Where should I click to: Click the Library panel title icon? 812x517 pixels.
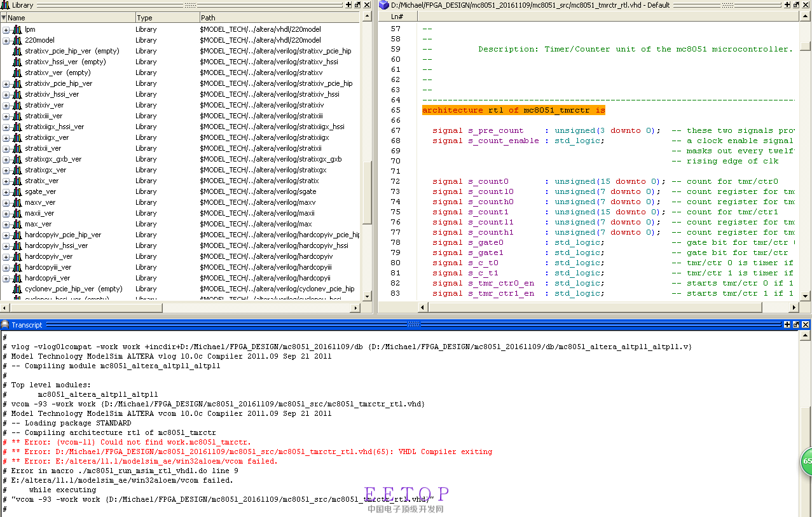tap(6, 5)
